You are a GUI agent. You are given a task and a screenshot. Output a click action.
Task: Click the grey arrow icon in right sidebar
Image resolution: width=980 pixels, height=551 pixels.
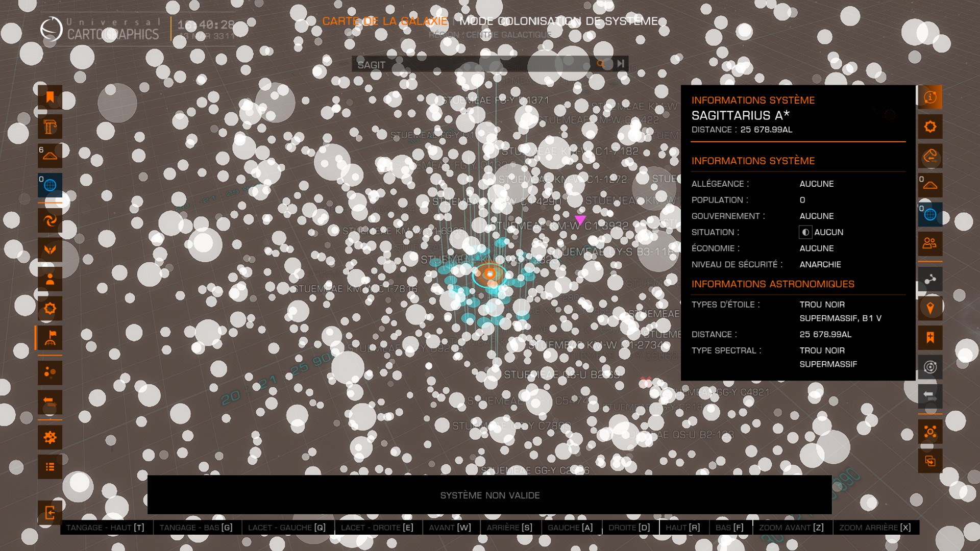point(930,396)
